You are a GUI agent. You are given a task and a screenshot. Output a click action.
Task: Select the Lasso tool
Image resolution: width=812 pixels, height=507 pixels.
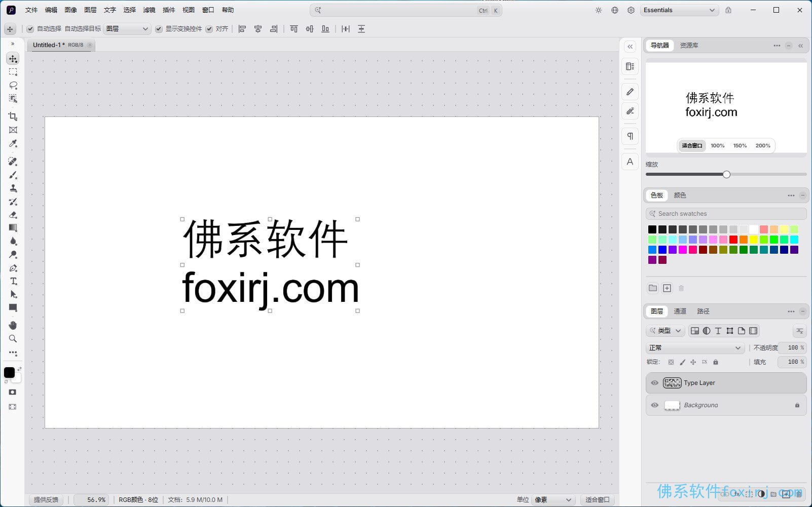click(13, 85)
